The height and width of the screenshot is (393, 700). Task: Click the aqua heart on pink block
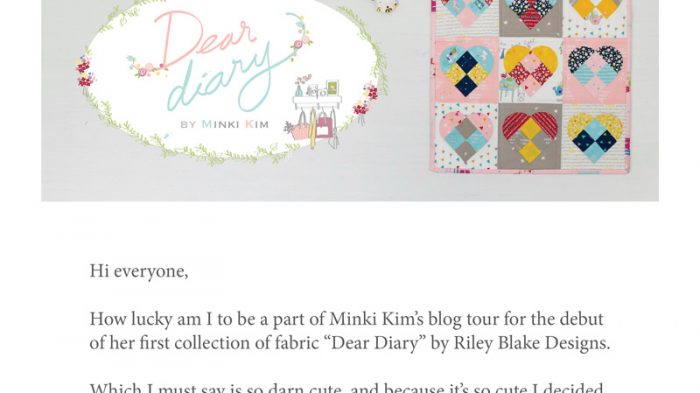(x=466, y=70)
